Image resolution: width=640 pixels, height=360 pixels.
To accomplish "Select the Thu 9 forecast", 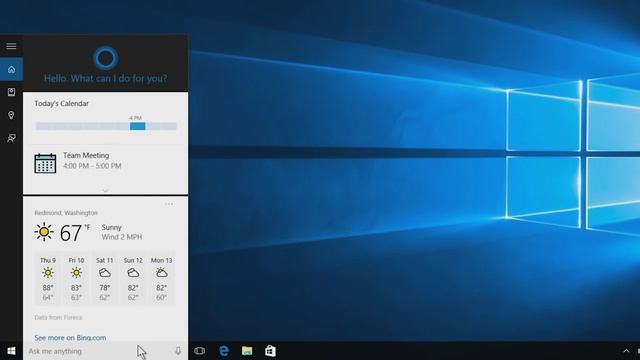I will [48, 280].
